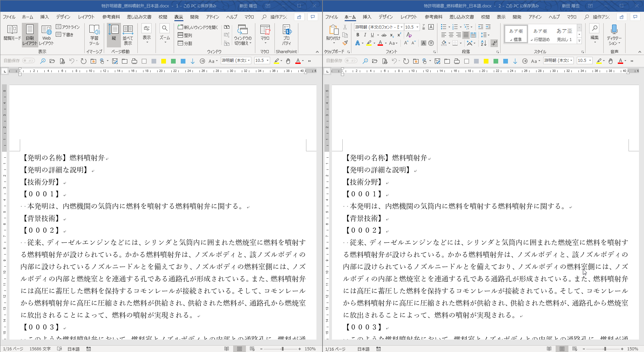The height and width of the screenshot is (352, 644).
Task: Click the 貼り付け paste icon
Action: tap(333, 33)
